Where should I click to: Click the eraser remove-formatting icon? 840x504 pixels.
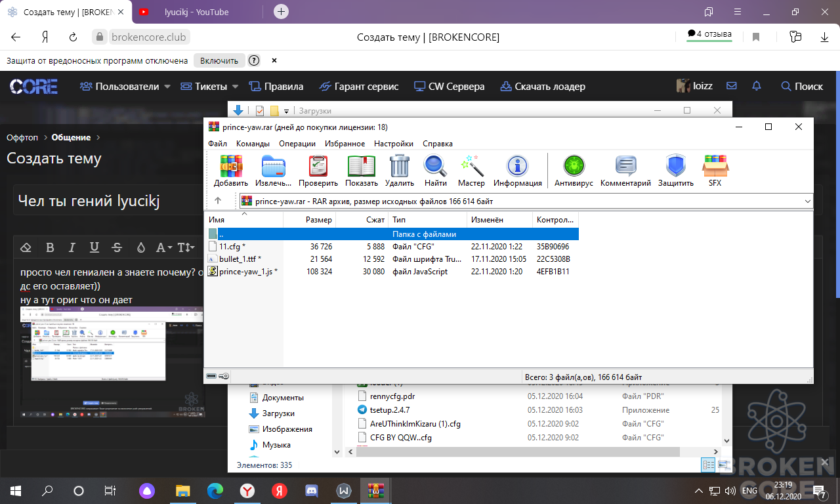tap(26, 247)
